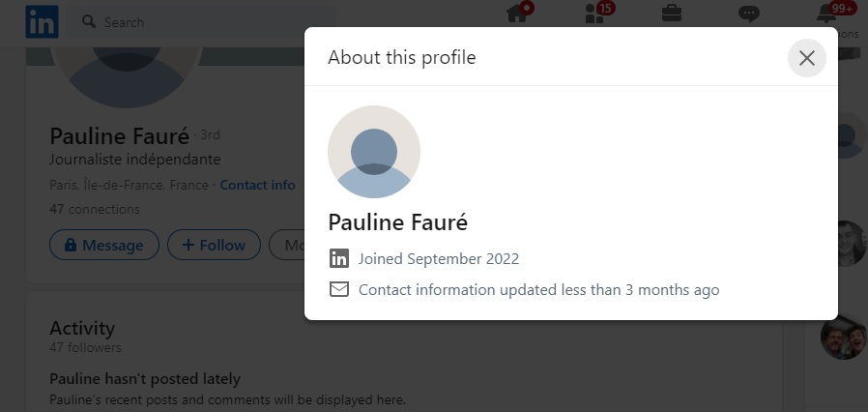
Task: Open My Network icon with 15 badge
Action: [594, 14]
